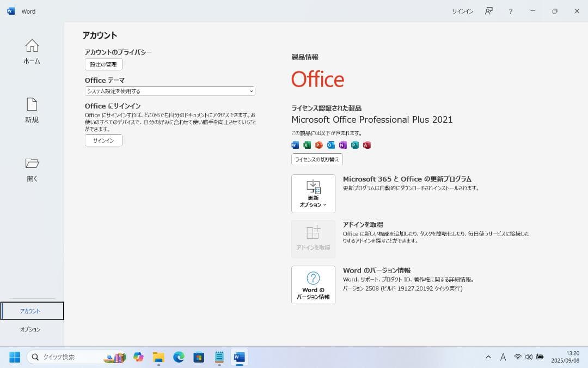This screenshot has height=368, width=588.
Task: Open the 更新オプション dropdown
Action: 313,194
